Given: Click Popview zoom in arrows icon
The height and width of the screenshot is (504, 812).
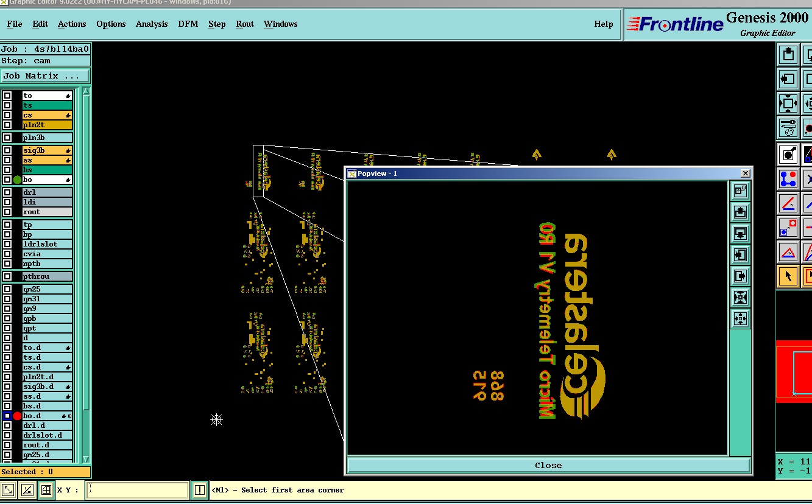Looking at the screenshot, I should coord(740,297).
